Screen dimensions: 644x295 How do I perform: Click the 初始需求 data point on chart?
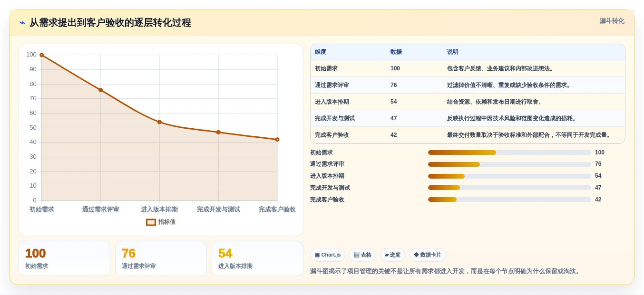(42, 55)
